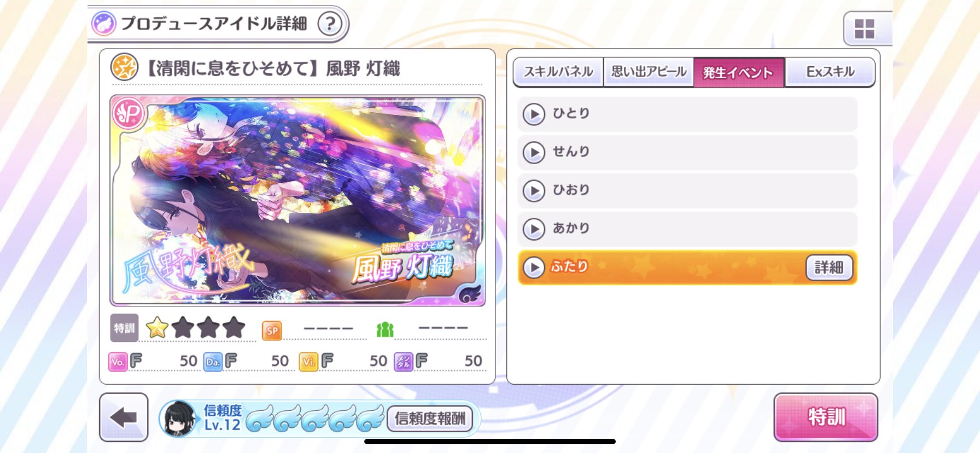Click the play icon for ひおり event

[534, 191]
